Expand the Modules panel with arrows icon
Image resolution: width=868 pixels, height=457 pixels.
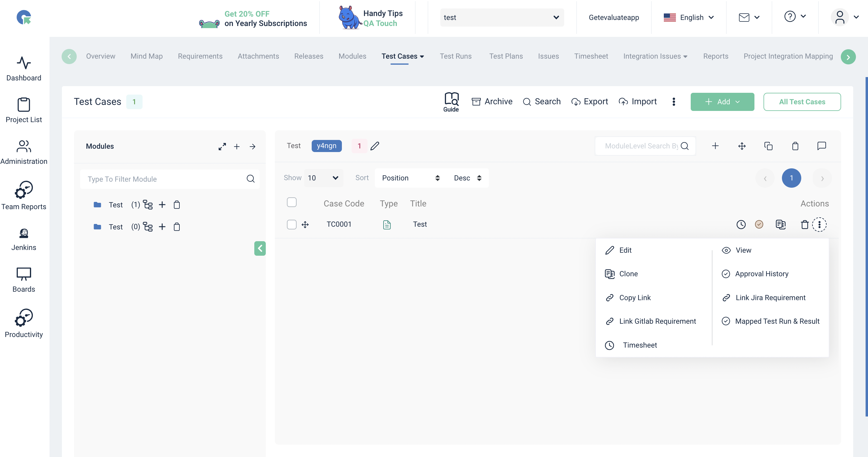[x=222, y=147]
